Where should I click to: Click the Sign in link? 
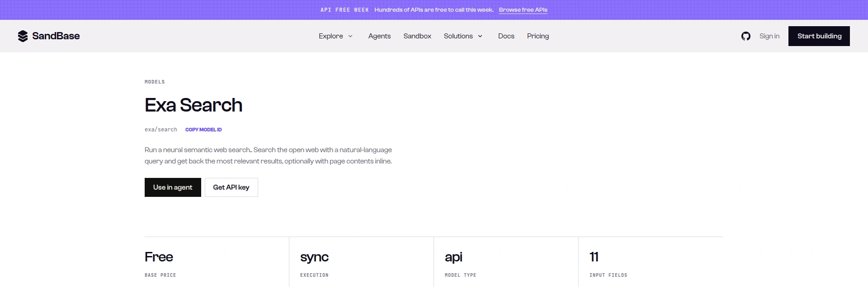[769, 36]
